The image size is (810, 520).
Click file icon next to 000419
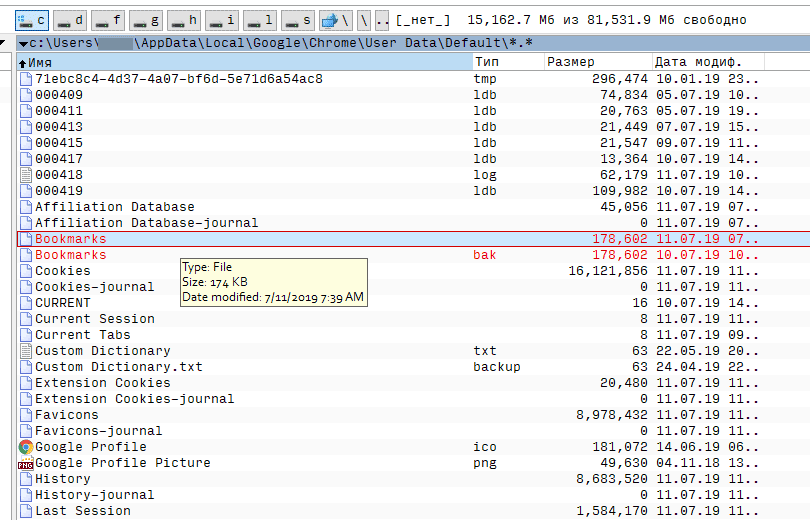[26, 191]
